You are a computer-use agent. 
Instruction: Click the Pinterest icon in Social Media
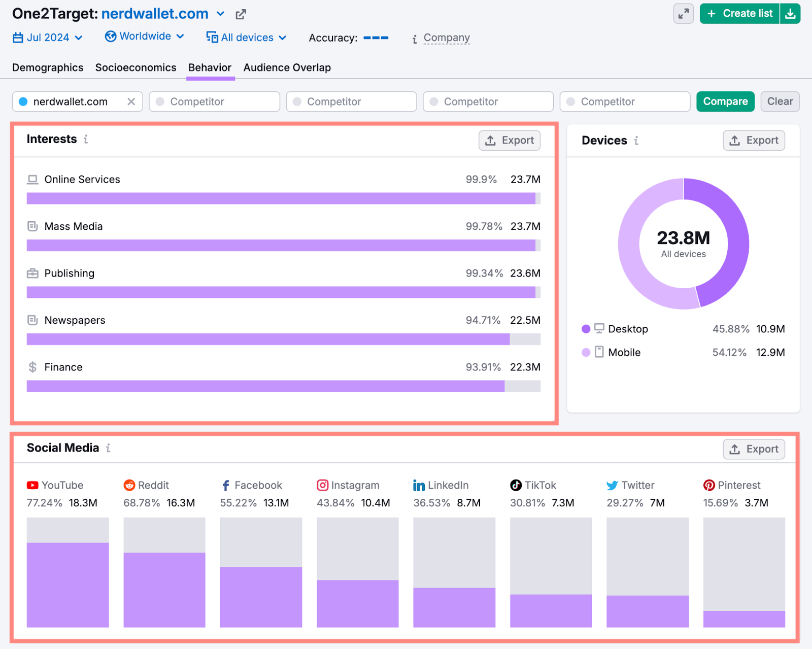(709, 485)
